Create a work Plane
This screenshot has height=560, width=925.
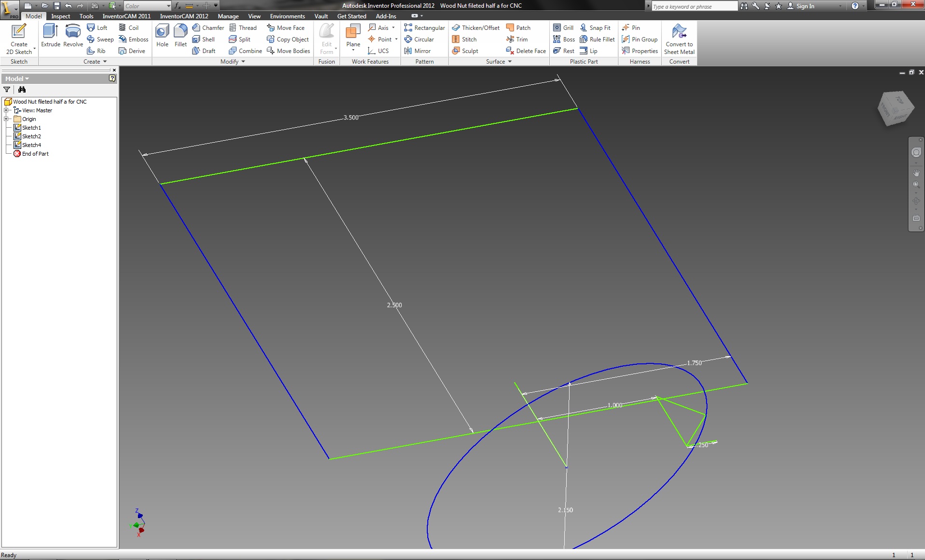[x=353, y=37]
